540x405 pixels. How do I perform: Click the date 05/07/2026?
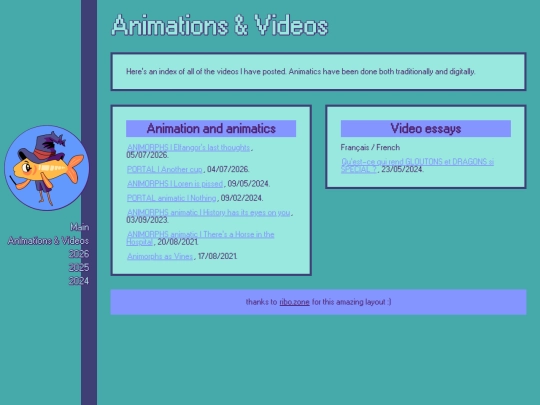pos(147,155)
